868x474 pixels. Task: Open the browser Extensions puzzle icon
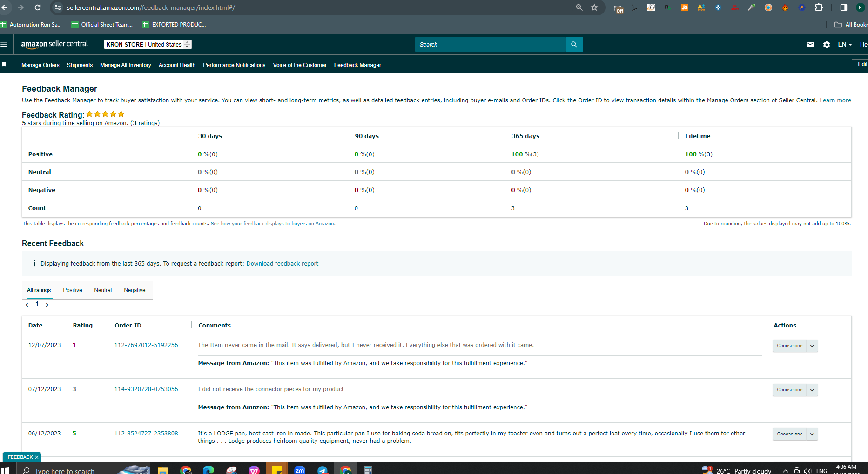[819, 7]
